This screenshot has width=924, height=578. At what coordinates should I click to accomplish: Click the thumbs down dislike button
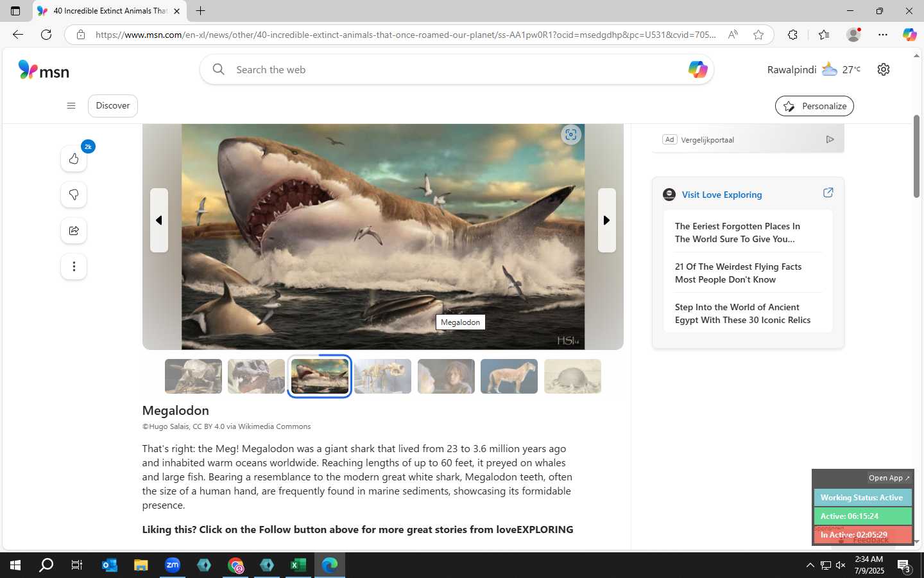pyautogui.click(x=74, y=195)
